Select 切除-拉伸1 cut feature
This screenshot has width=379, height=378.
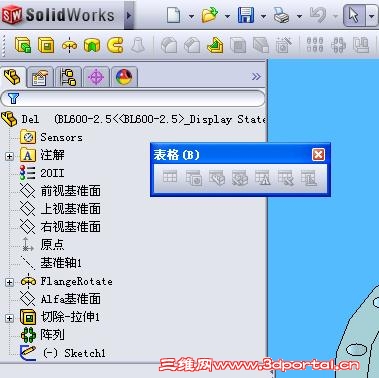click(60, 317)
